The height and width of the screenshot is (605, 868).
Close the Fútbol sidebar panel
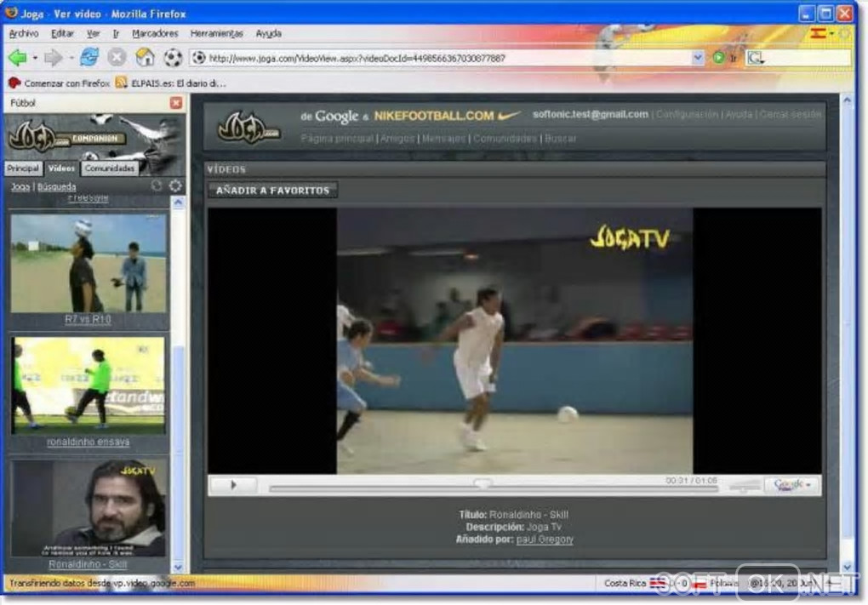point(176,103)
